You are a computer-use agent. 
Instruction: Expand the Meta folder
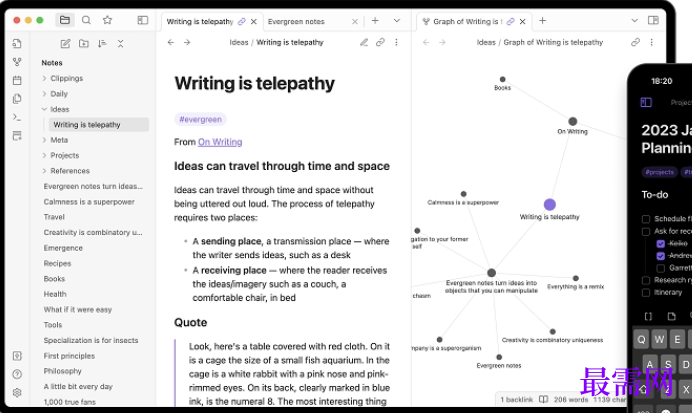click(x=44, y=140)
